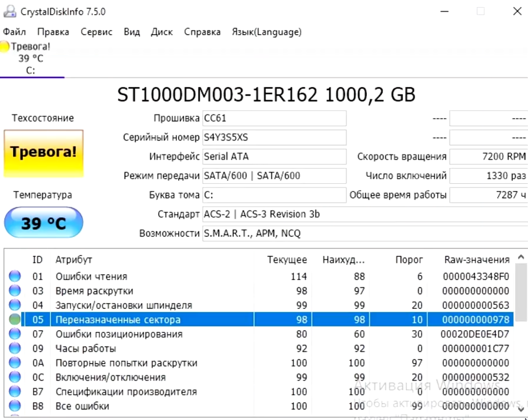Click the serial number field S4Y3S5XS
The height and width of the screenshot is (420, 528).
[x=275, y=137]
